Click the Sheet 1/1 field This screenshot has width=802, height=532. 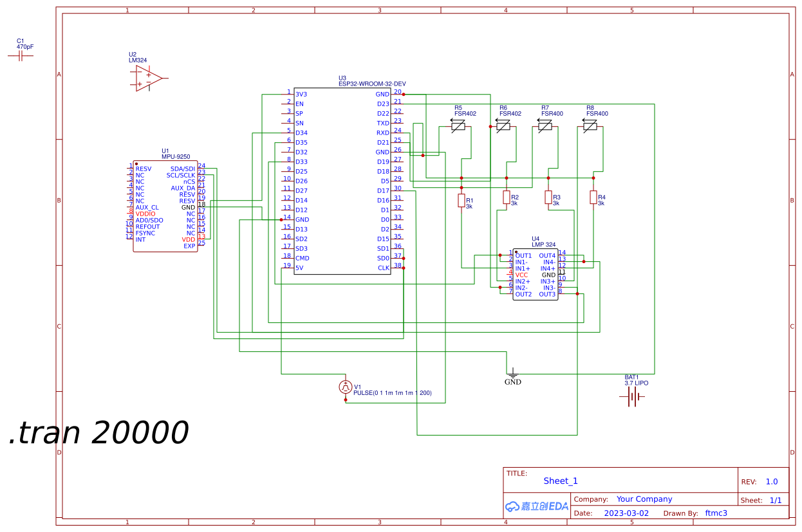point(775,499)
